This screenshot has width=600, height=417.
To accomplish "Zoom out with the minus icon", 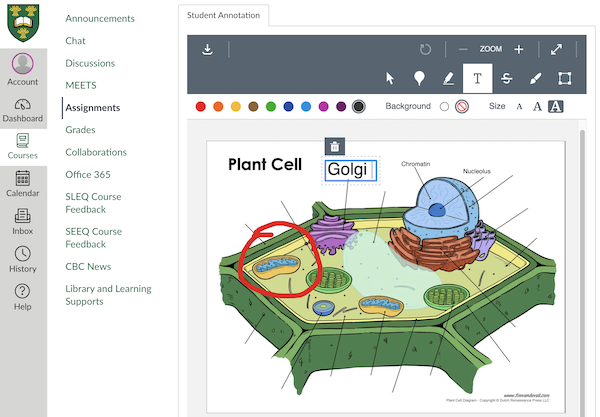I will coord(463,49).
